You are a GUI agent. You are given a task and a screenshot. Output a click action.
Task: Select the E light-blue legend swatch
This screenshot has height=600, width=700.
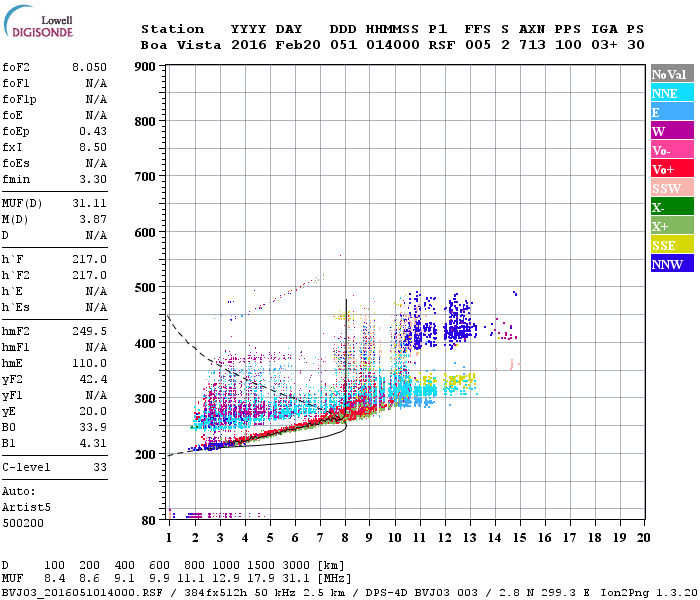[x=672, y=112]
